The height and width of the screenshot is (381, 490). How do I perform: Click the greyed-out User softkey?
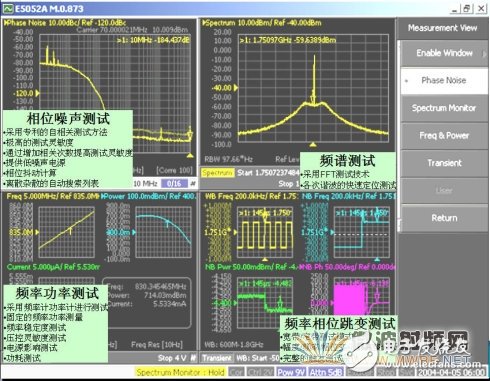click(x=444, y=191)
